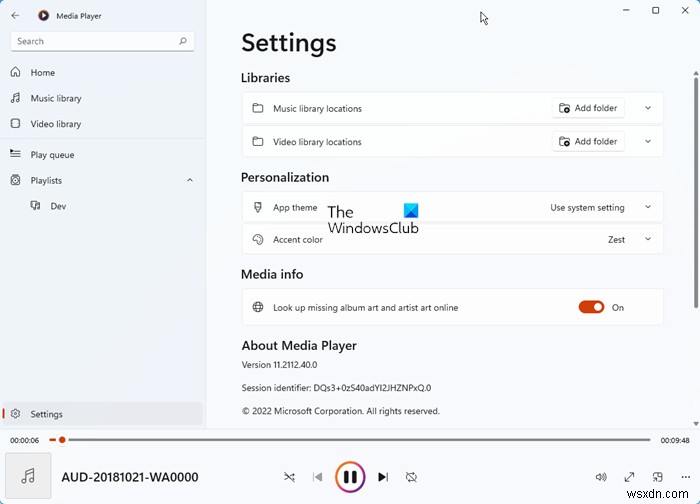Select Settings in the sidebar
Screen dimensions: 700x504
pos(102,414)
